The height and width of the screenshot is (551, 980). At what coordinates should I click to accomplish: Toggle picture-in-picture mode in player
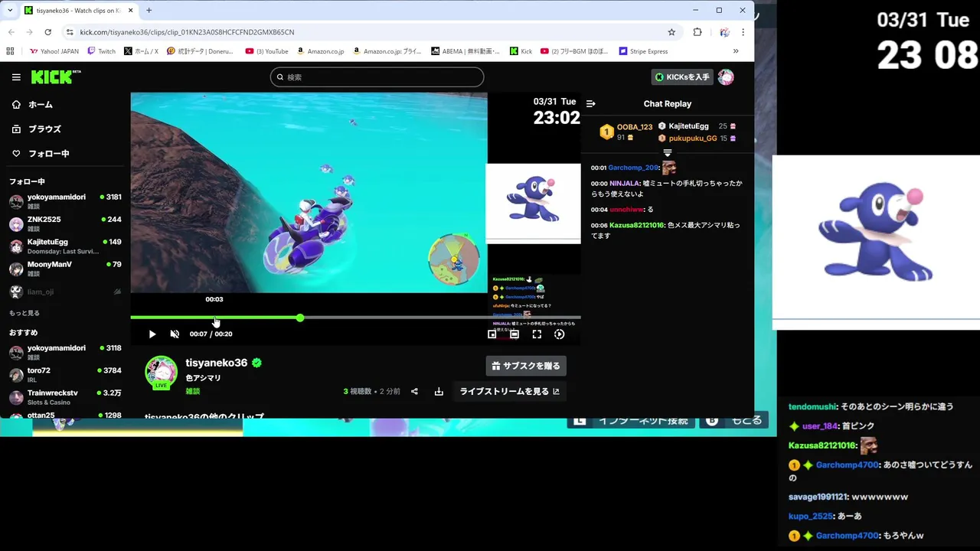pos(492,334)
